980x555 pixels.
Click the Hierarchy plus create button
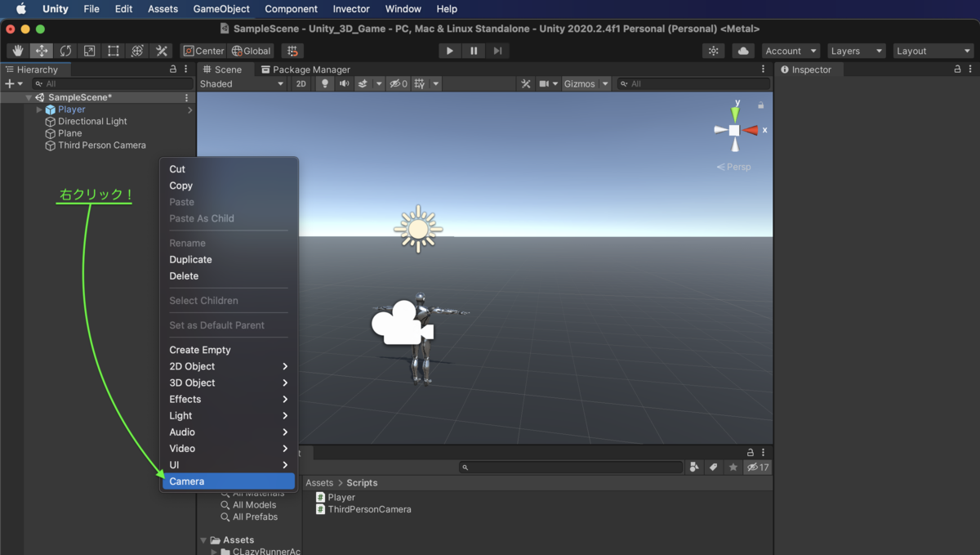click(14, 83)
